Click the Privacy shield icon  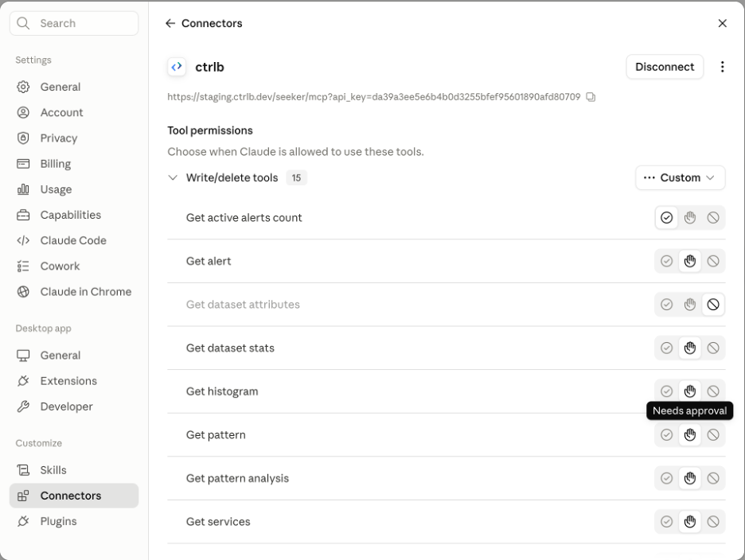pyautogui.click(x=23, y=138)
